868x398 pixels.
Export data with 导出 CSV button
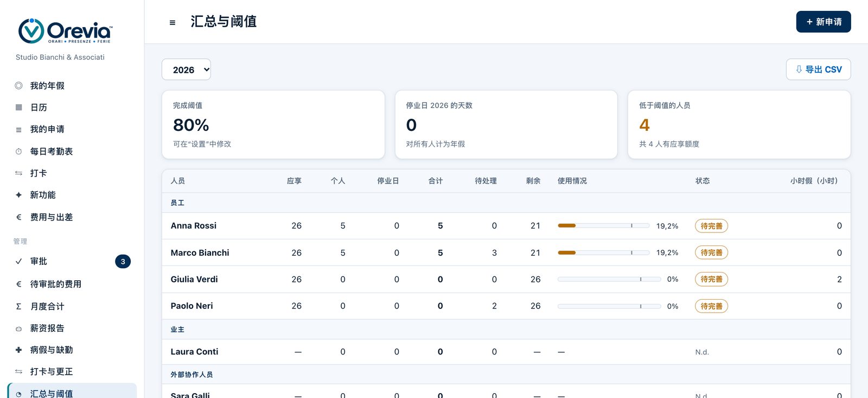(x=818, y=70)
